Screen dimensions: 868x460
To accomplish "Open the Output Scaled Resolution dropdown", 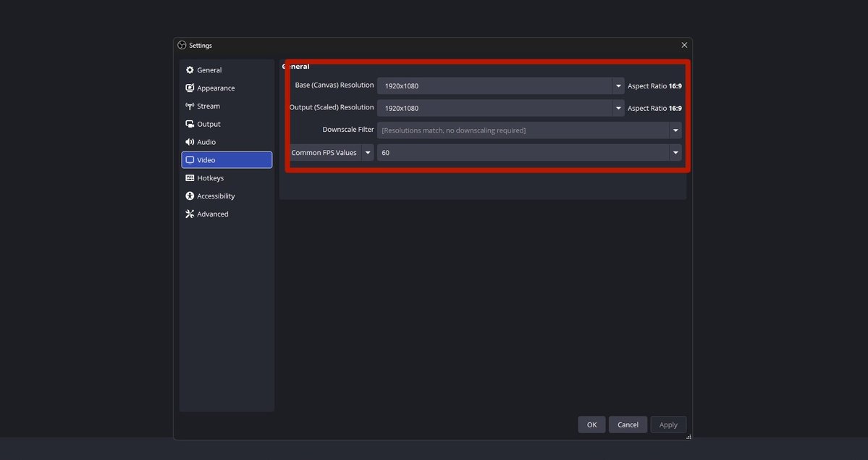I will point(618,107).
